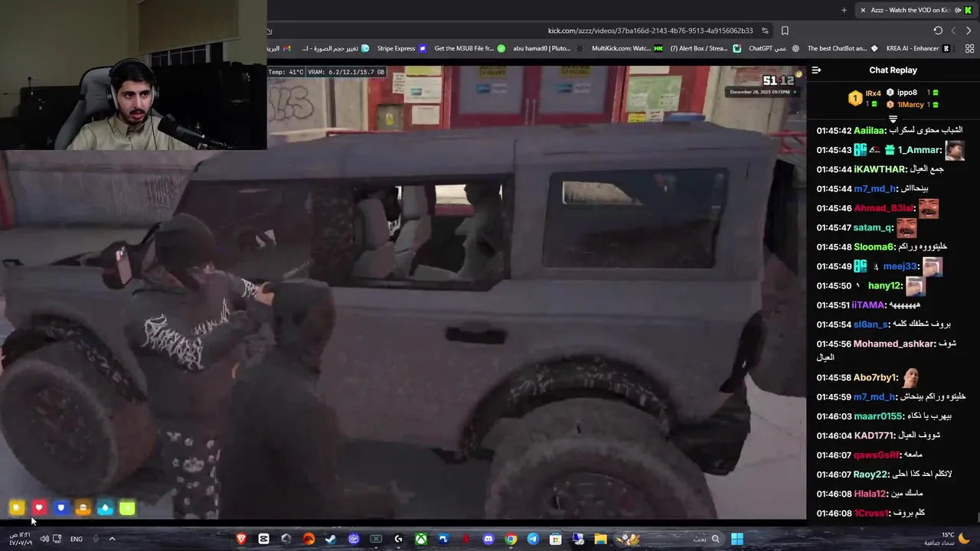Open the volume control in system tray
Screen dimensions: 980x551
[44, 539]
